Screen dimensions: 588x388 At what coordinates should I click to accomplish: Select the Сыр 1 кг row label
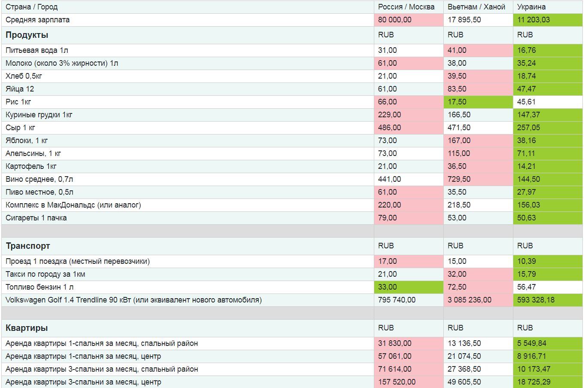pos(20,128)
